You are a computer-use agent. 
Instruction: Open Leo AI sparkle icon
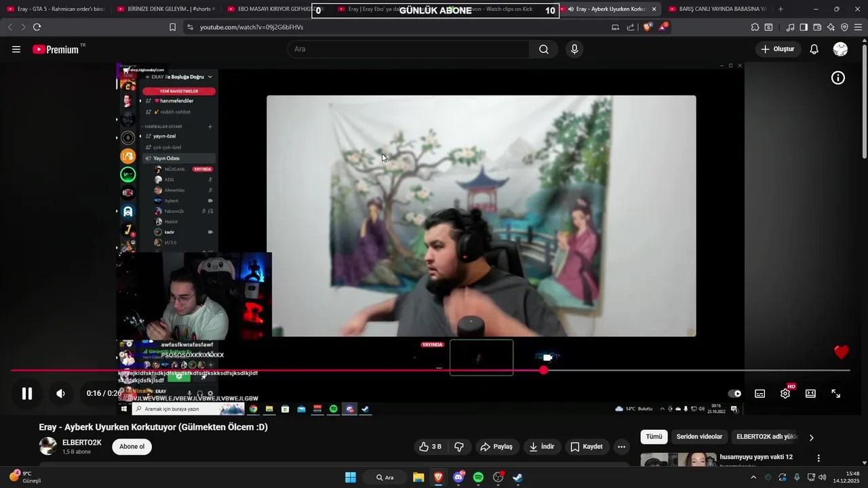click(831, 27)
